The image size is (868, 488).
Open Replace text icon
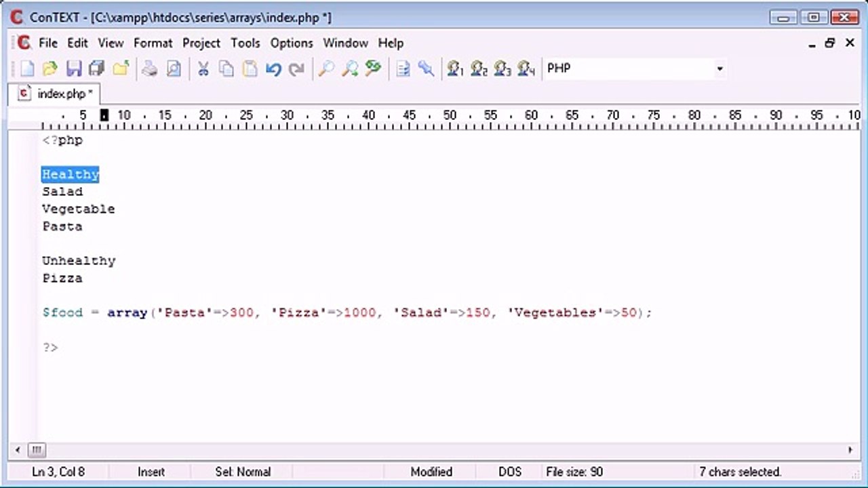pos(373,68)
